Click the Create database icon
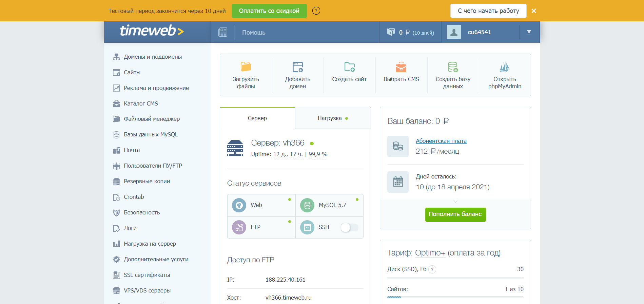 point(453,67)
